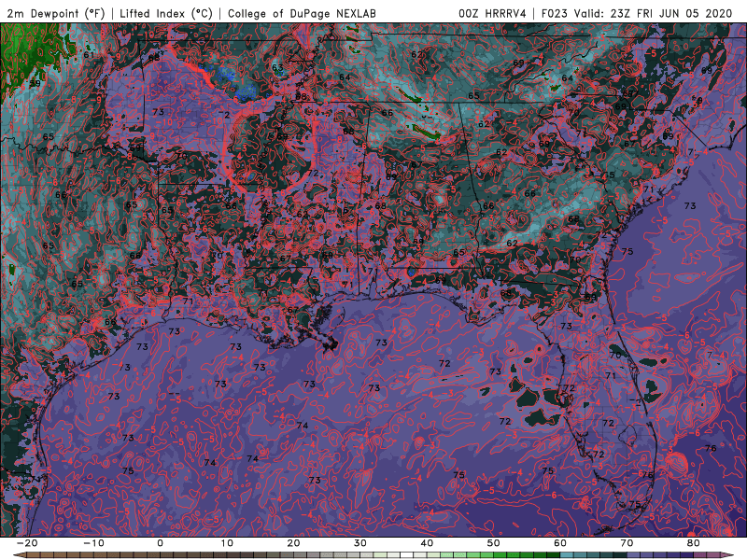The width and height of the screenshot is (747, 560).
Task: Click the "Valid: 23Z FRI JUN 05 2020" text
Action: (653, 14)
